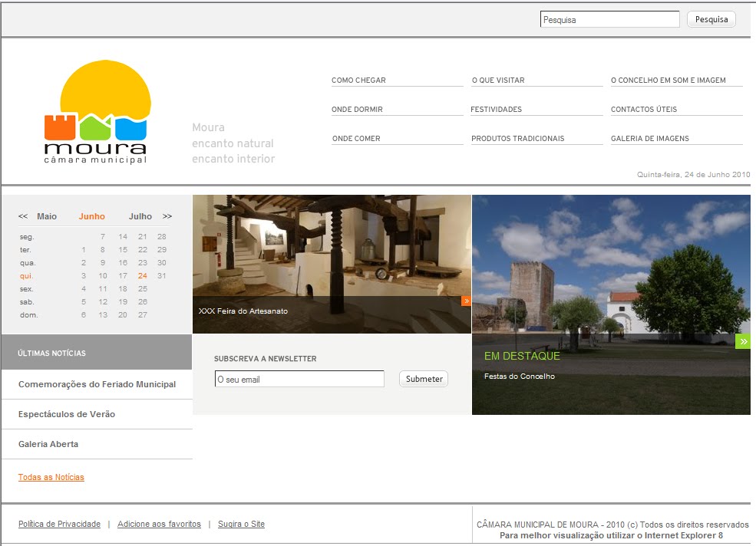Select day 30 in the calendar

161,262
